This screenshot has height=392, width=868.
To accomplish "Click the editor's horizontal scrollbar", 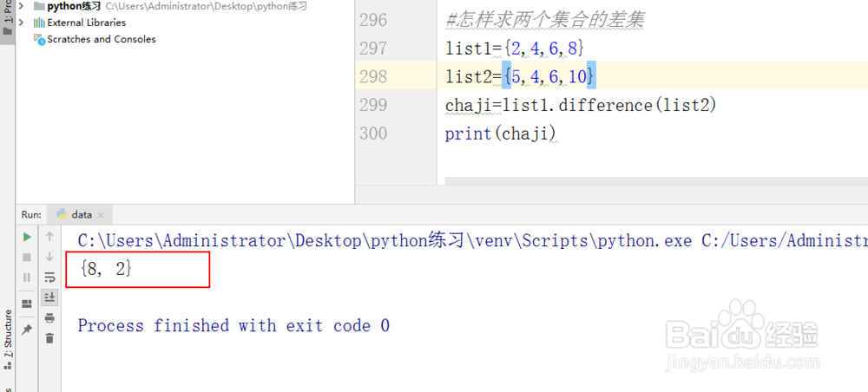I will coord(656,181).
